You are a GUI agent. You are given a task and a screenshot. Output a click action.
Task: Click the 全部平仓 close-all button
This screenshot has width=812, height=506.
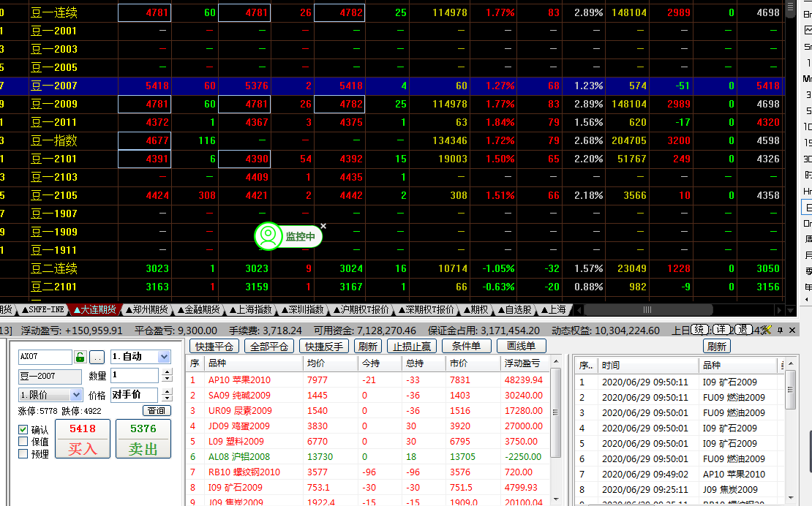click(268, 347)
